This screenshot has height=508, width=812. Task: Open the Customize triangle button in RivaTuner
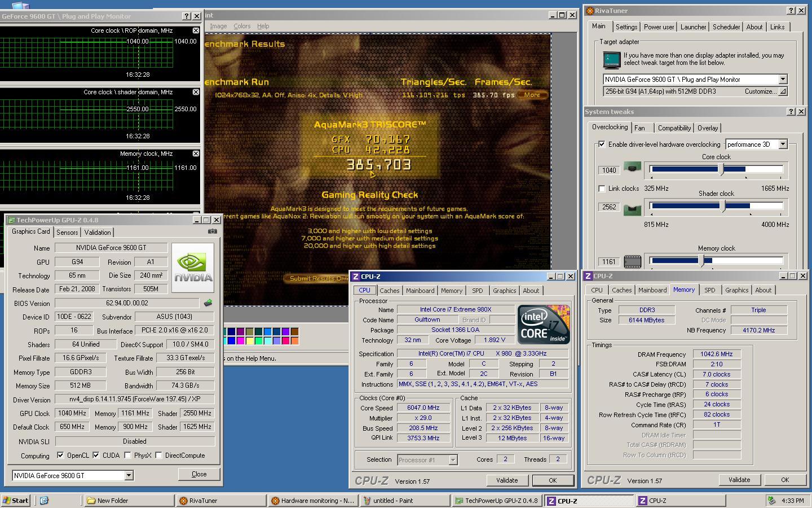[x=782, y=91]
